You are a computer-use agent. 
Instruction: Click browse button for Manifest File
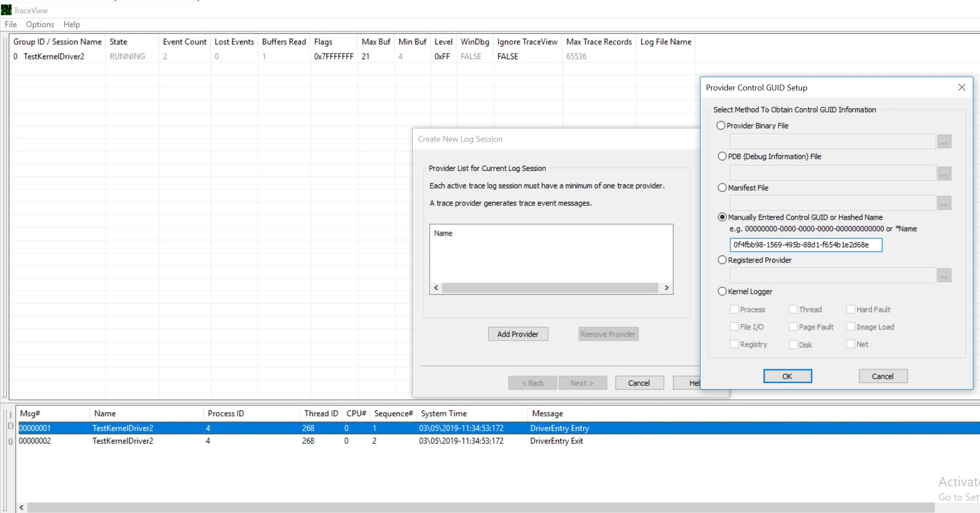click(x=944, y=204)
